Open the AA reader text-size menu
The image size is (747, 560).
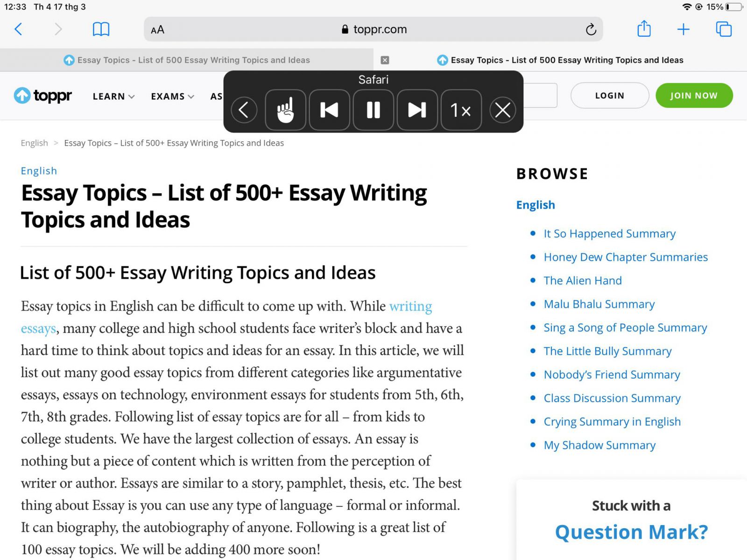point(157,30)
